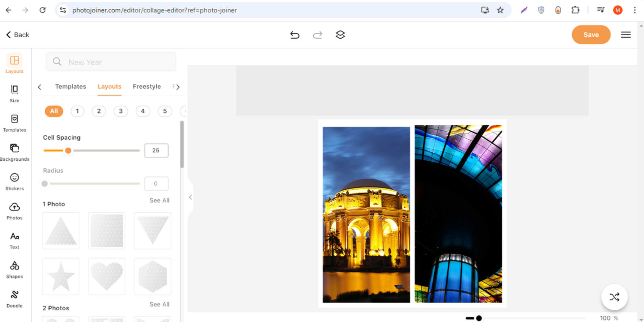
Task: Select the All photos filter pill
Action: 54,111
